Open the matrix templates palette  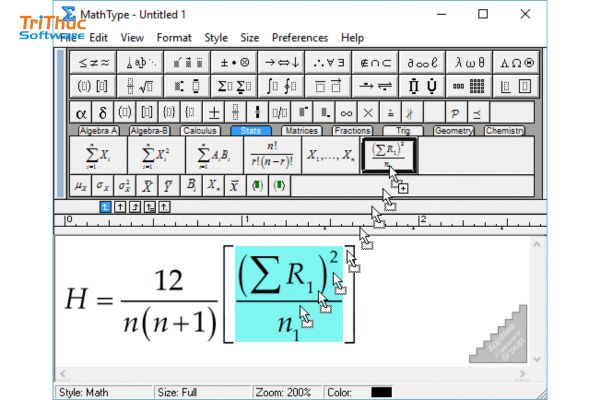click(469, 86)
